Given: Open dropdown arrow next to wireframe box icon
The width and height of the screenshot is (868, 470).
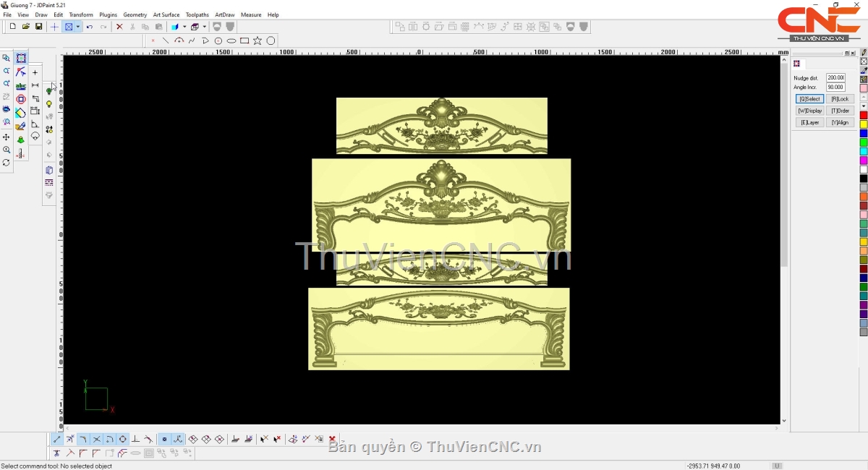Looking at the screenshot, I should coord(205,27).
